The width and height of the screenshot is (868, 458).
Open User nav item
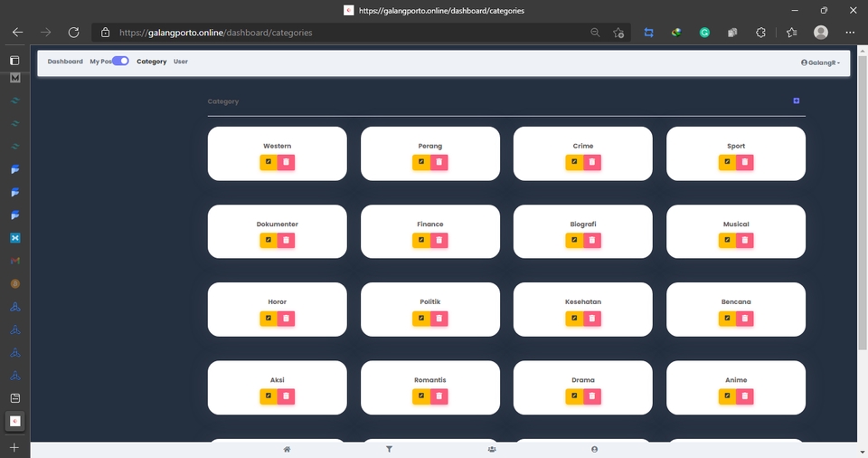pyautogui.click(x=181, y=62)
